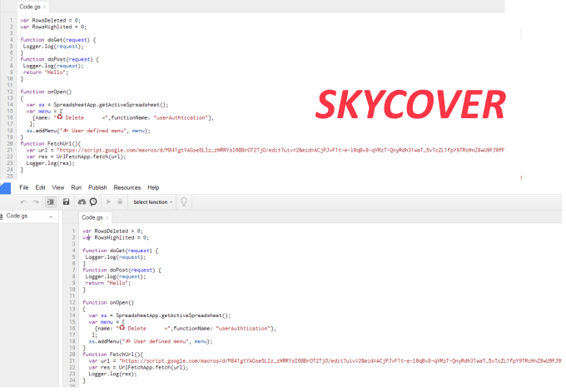The image size is (566, 392).
Task: Click 'userAuthtication' string in lower editor
Action: [244, 329]
